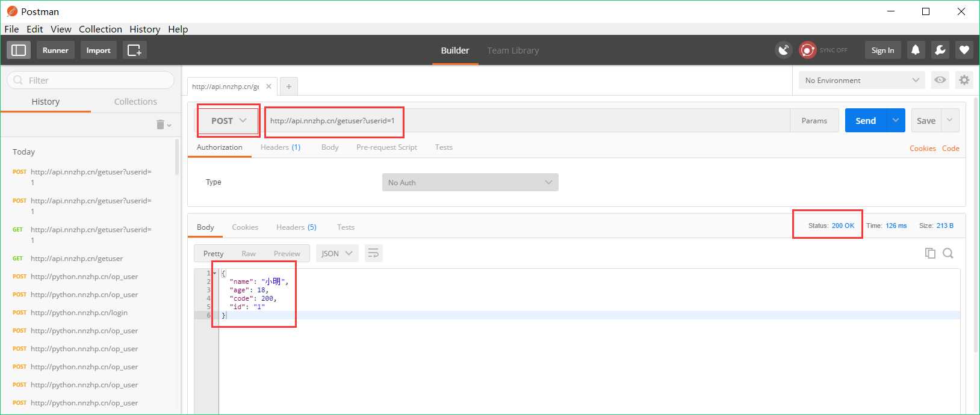Open the POST method dropdown
This screenshot has width=980, height=415.
(229, 121)
